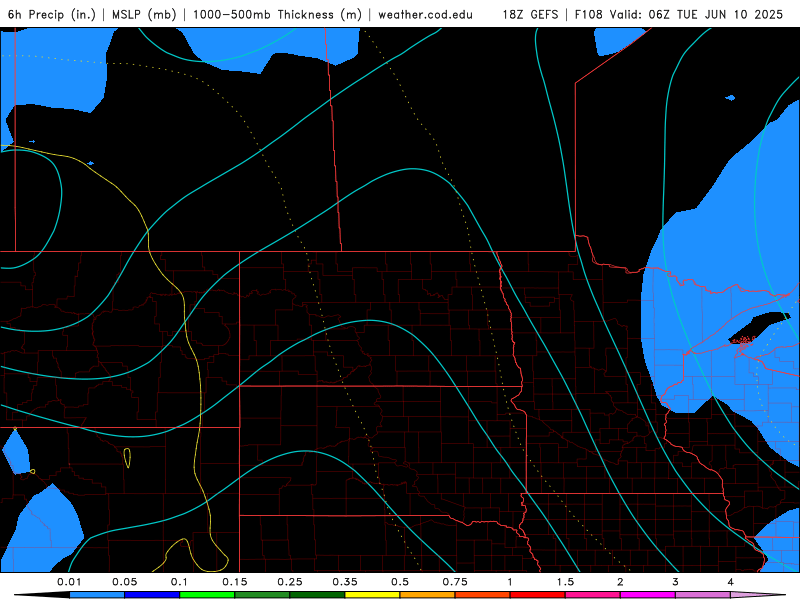This screenshot has height=600, width=800.
Task: Click the '3' colorbar label
Action: [x=676, y=582]
